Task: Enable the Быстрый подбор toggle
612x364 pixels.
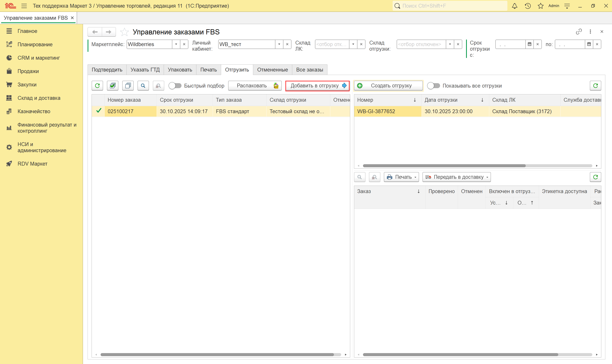Action: tap(175, 86)
